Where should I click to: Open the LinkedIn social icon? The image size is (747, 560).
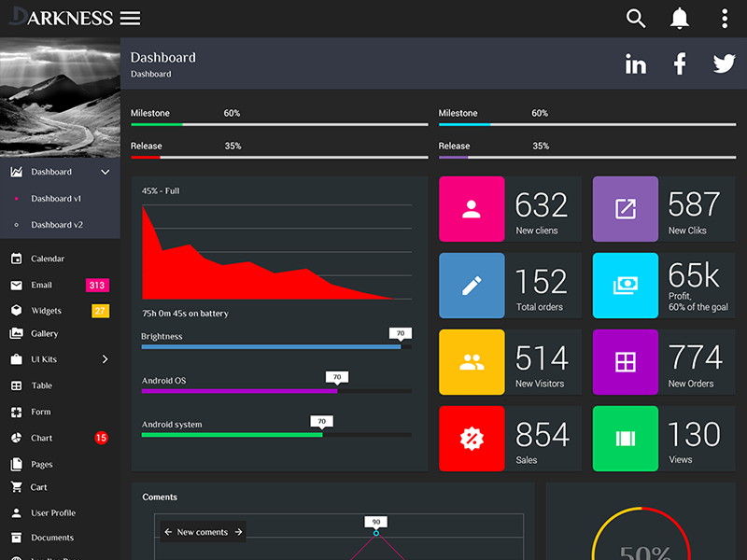coord(636,64)
